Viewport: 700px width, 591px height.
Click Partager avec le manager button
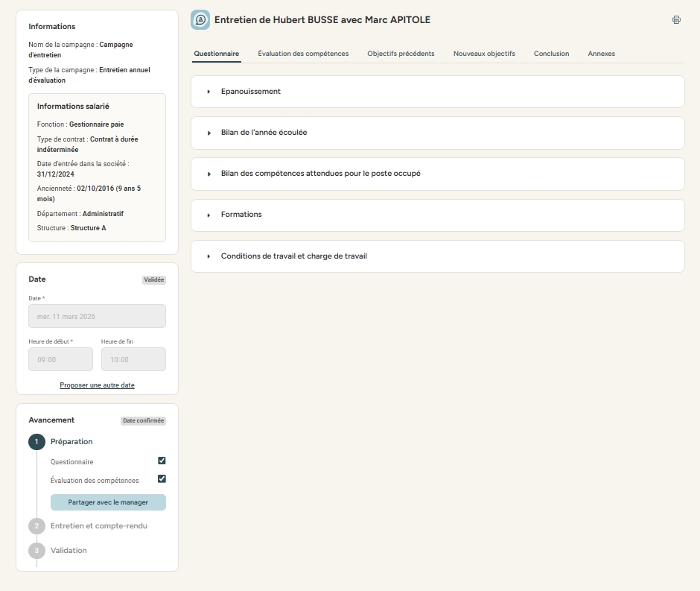pos(108,502)
